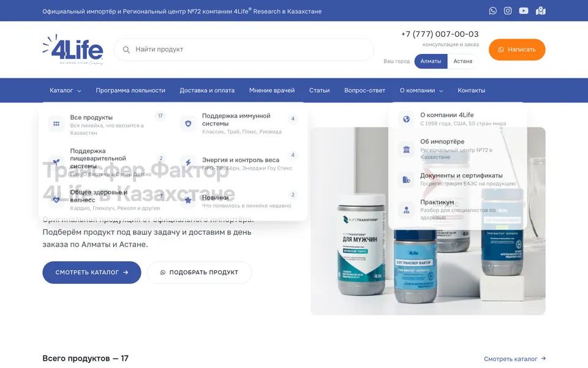
Task: Click the grid icon beside Все продукты
Action: (56, 123)
